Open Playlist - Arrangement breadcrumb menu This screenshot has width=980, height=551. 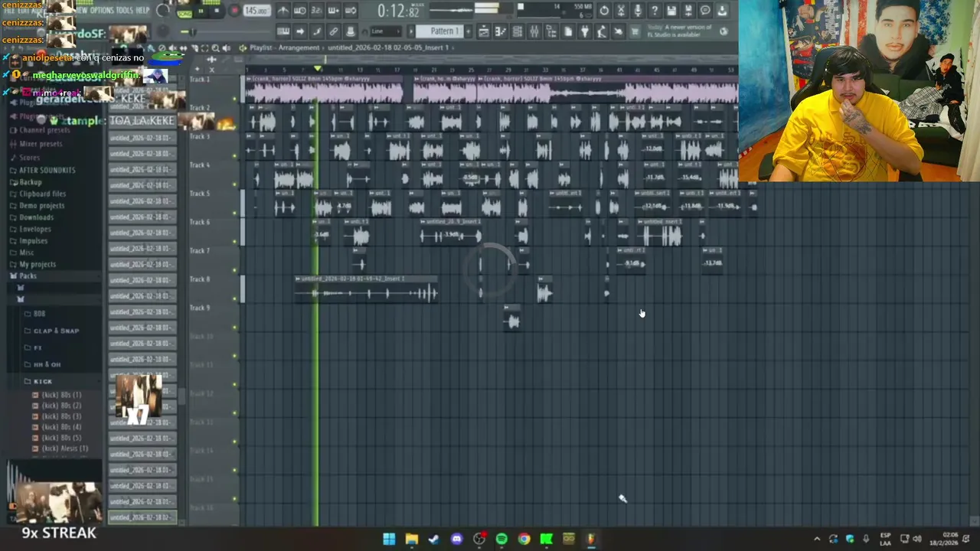(284, 47)
